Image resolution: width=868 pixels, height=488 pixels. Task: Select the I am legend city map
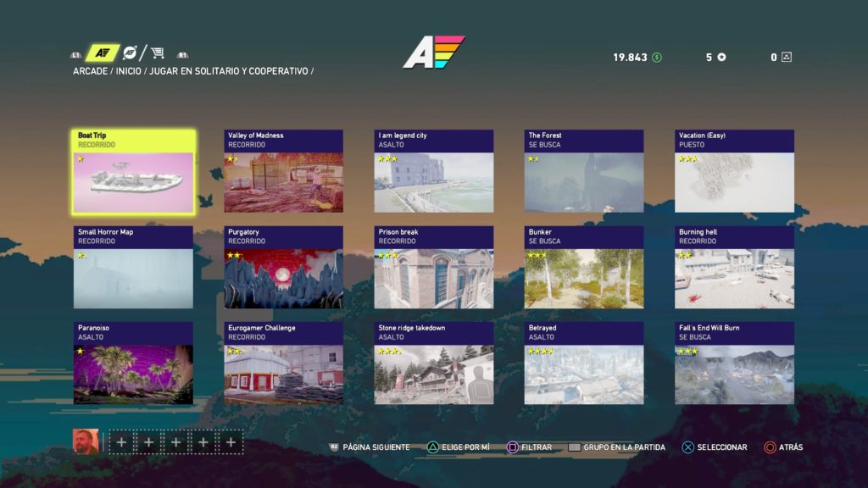(x=433, y=171)
